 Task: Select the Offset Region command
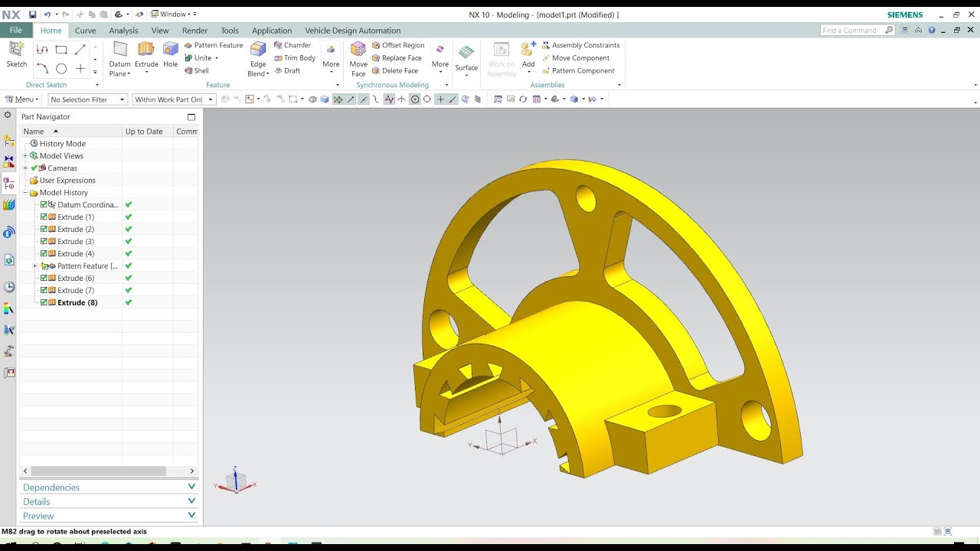(x=398, y=45)
